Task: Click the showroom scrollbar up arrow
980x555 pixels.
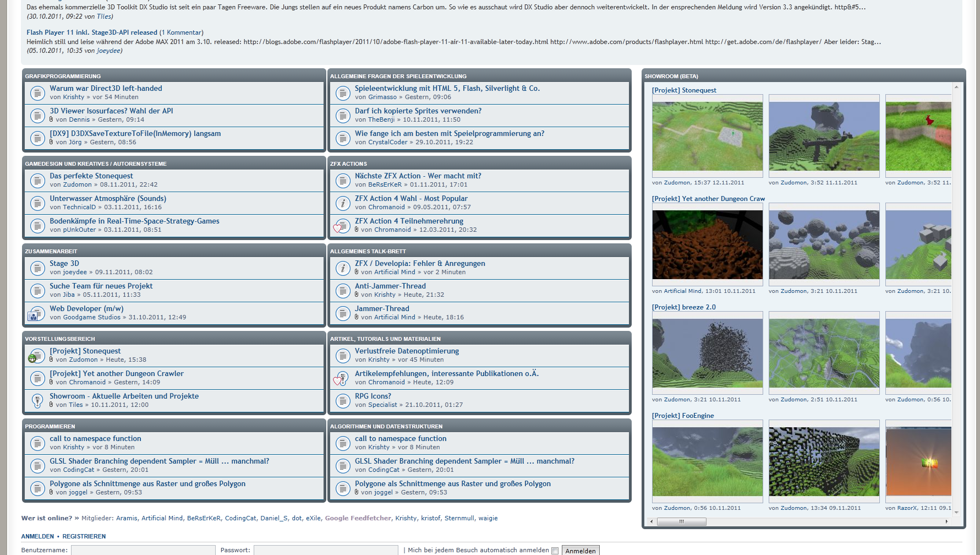Action: click(x=956, y=87)
